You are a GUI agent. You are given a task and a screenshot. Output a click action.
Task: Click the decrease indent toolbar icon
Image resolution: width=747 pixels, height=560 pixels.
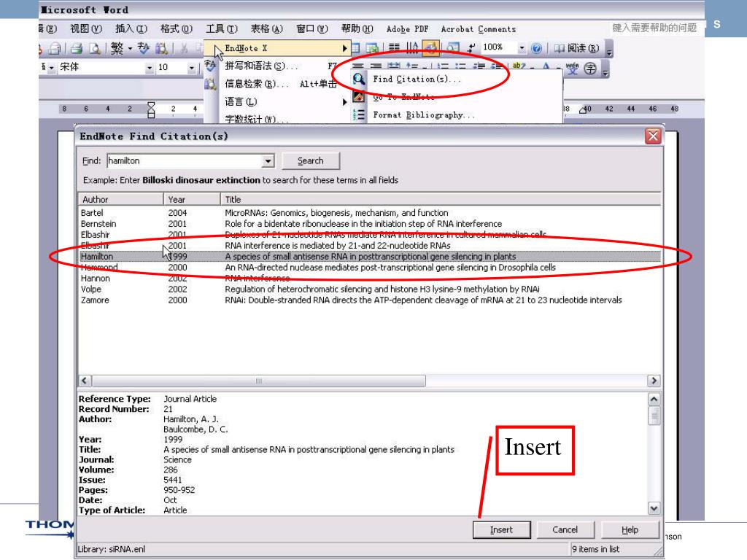point(479,66)
